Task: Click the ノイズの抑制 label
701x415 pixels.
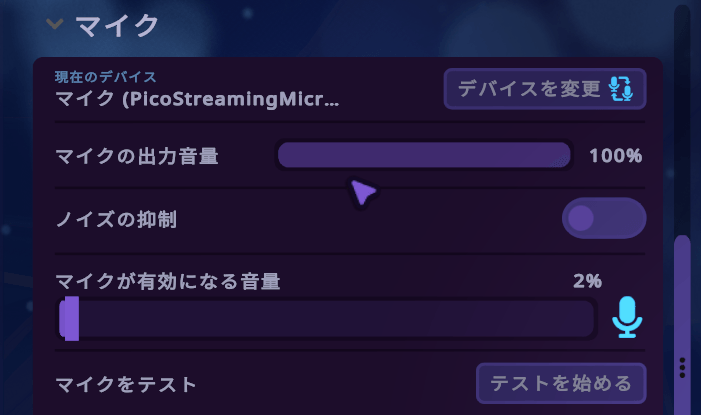Action: [x=116, y=219]
